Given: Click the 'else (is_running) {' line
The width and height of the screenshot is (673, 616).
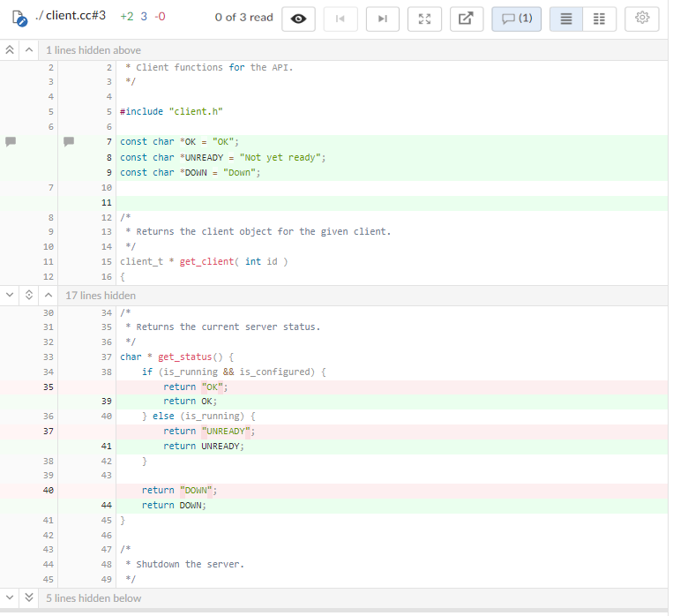Looking at the screenshot, I should click(x=392, y=417).
